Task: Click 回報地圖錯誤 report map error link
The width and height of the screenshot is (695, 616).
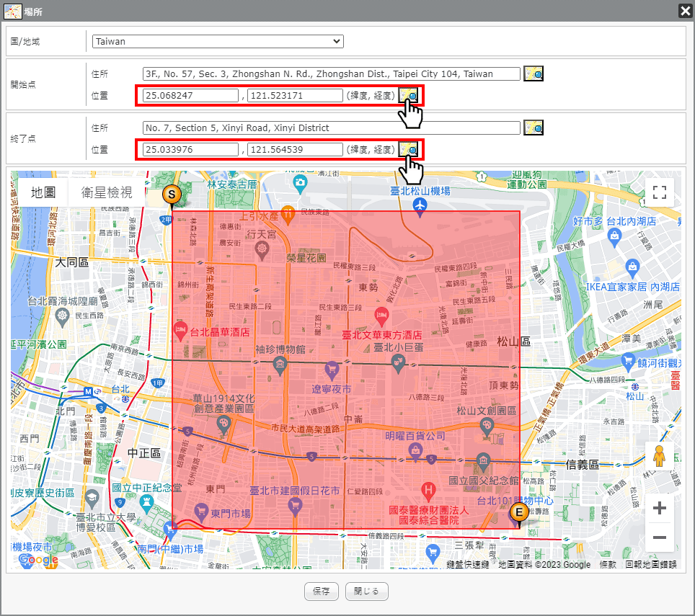Action: [651, 564]
